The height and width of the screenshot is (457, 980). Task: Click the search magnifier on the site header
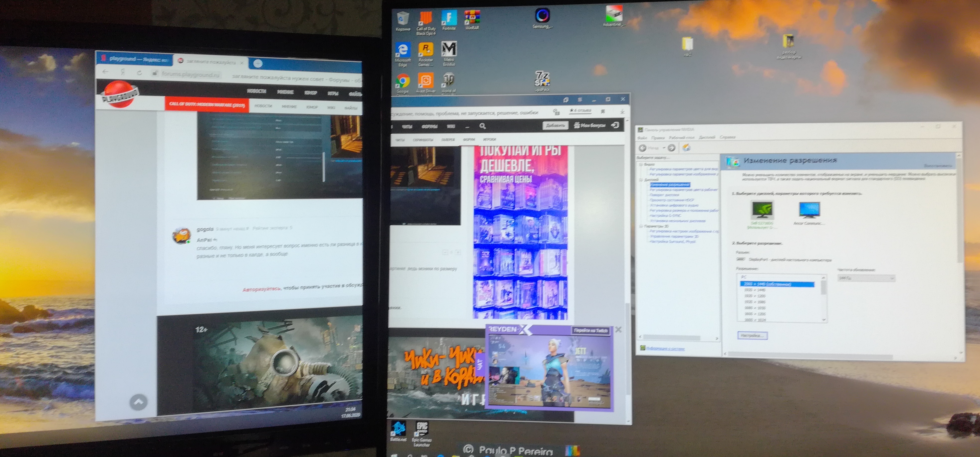[x=482, y=126]
